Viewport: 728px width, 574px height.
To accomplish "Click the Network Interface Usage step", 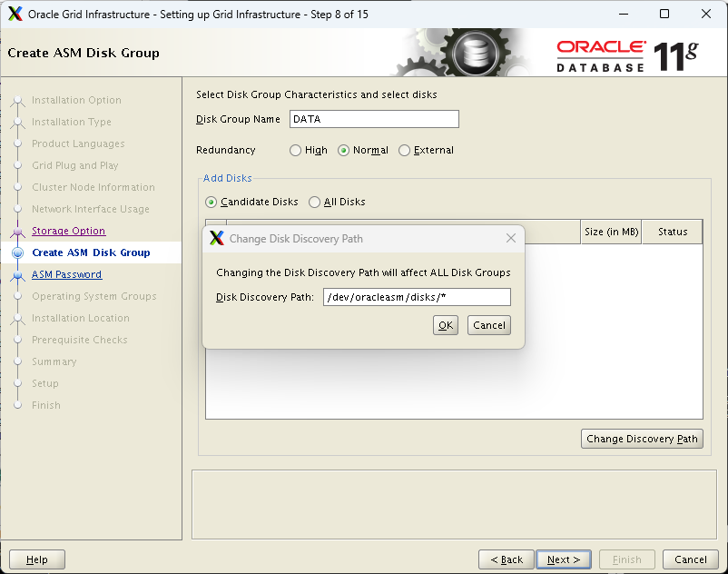I will point(91,209).
